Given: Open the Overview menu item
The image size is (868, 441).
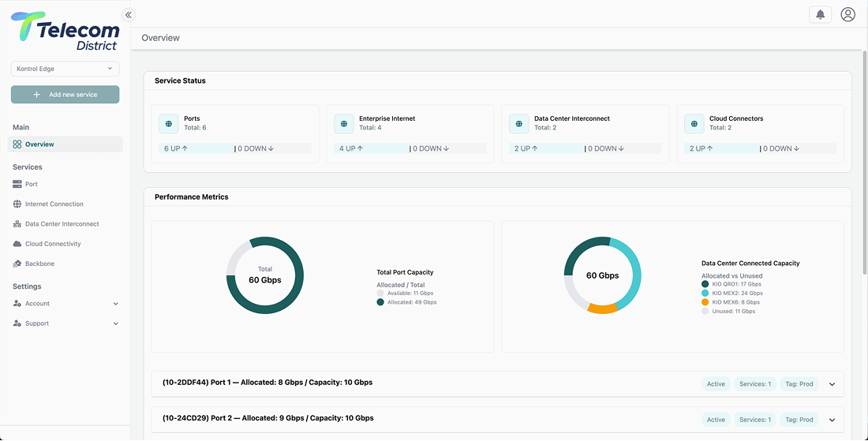Looking at the screenshot, I should [65, 144].
